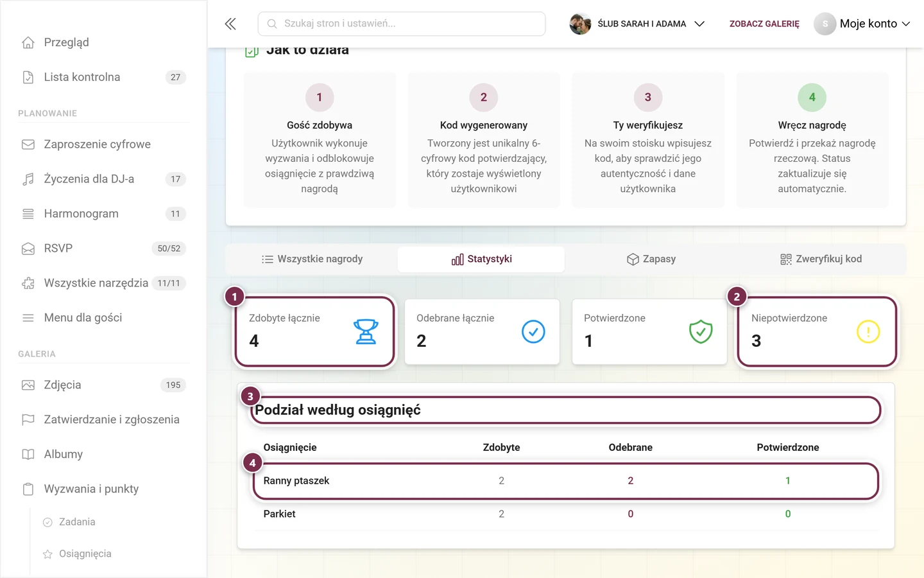Screen dimensions: 924x578
Task: Click the Potwierdzone column header
Action: (x=788, y=448)
